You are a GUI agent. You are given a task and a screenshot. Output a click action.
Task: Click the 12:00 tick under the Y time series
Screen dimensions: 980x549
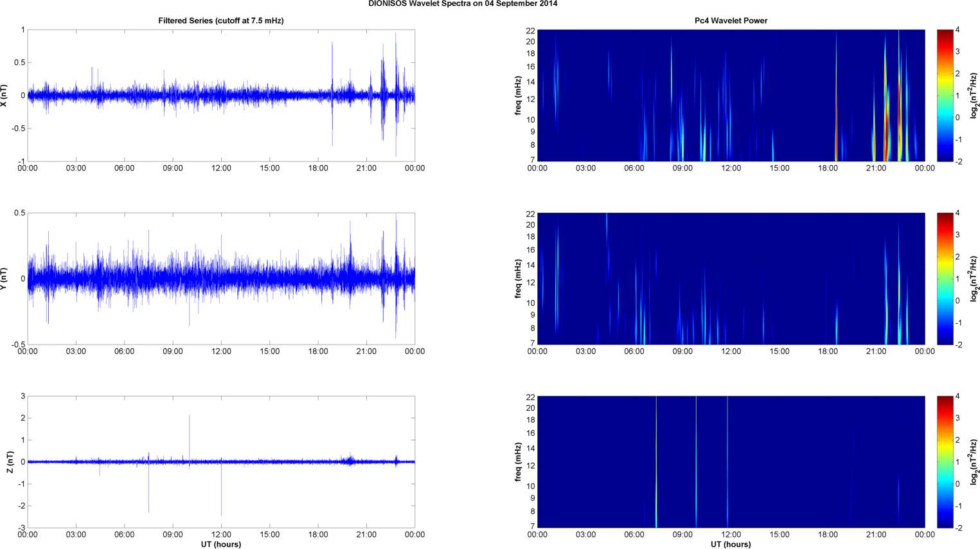point(221,352)
